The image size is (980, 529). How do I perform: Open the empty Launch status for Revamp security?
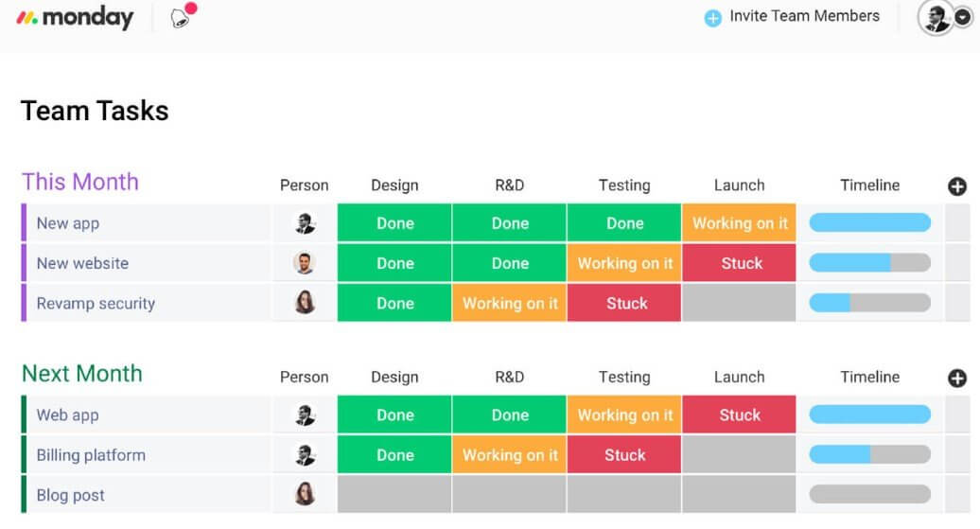pyautogui.click(x=739, y=303)
